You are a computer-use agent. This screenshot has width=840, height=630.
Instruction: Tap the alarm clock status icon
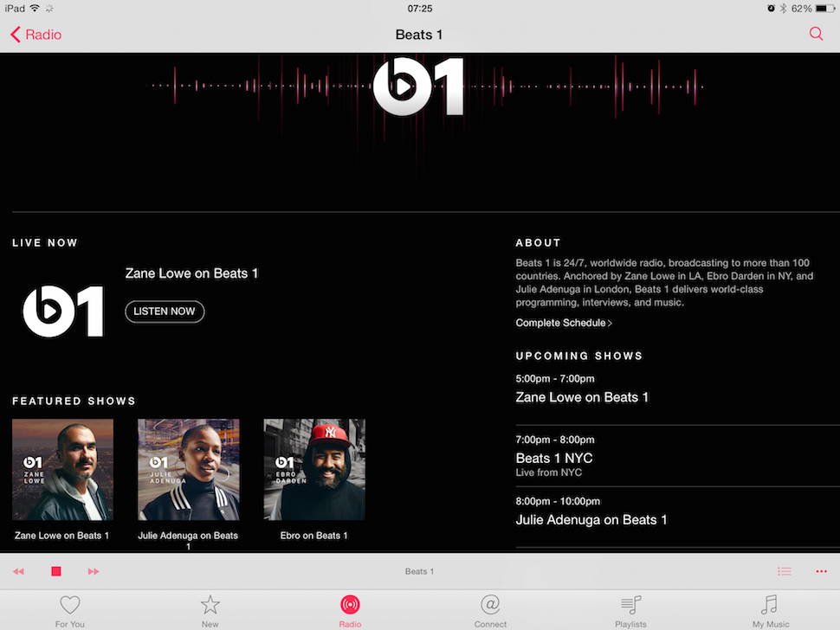coord(771,8)
